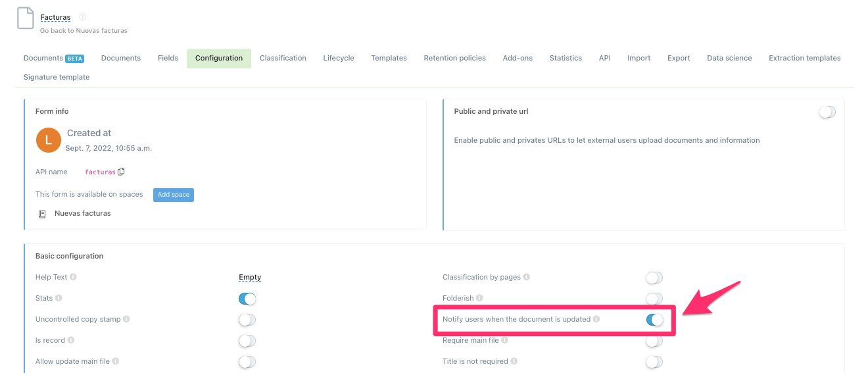The width and height of the screenshot is (868, 373).
Task: Turn off Notify users when document updated
Action: 654,320
